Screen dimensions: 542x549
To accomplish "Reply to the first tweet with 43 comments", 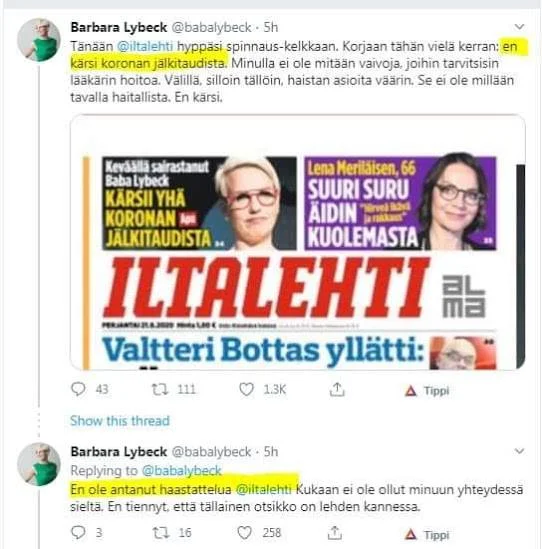I will [78, 389].
